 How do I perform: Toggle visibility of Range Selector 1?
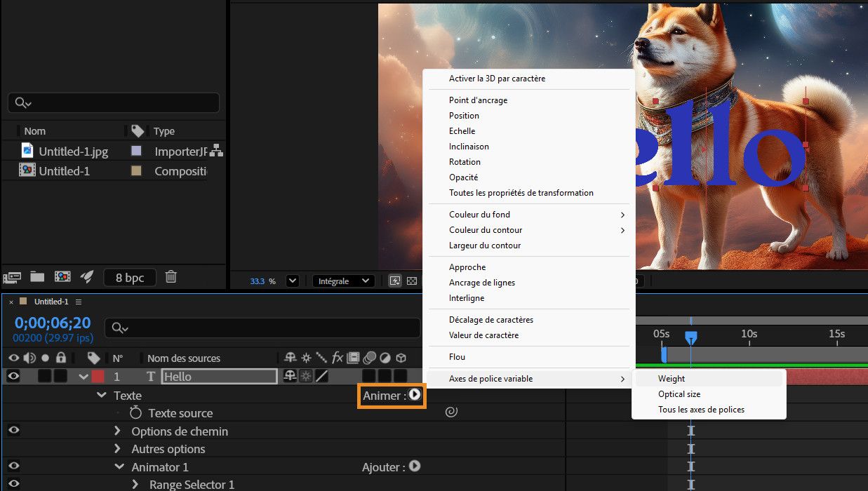pos(13,483)
